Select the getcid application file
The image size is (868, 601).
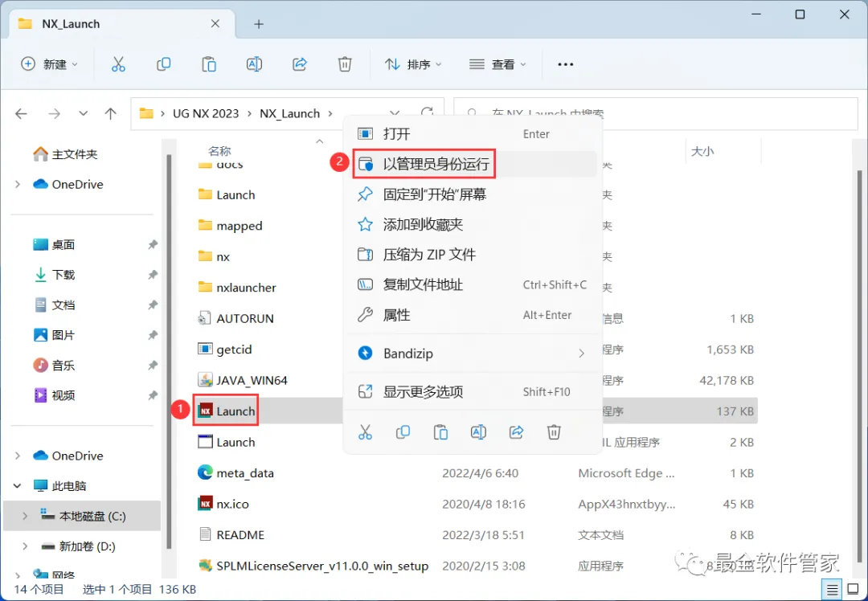click(x=225, y=350)
